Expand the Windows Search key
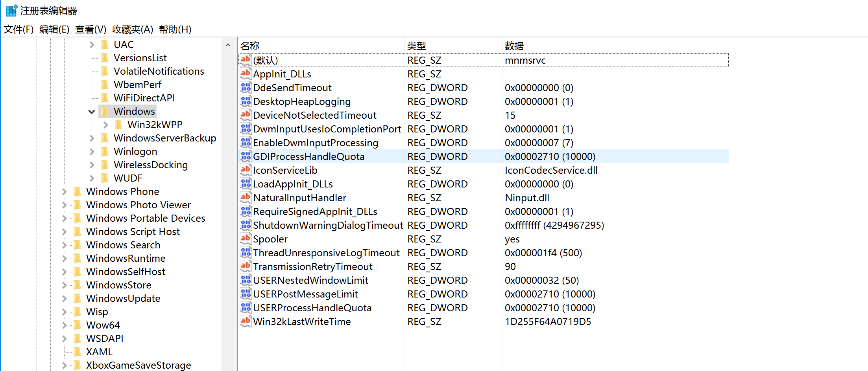This screenshot has width=868, height=371. pos(64,245)
